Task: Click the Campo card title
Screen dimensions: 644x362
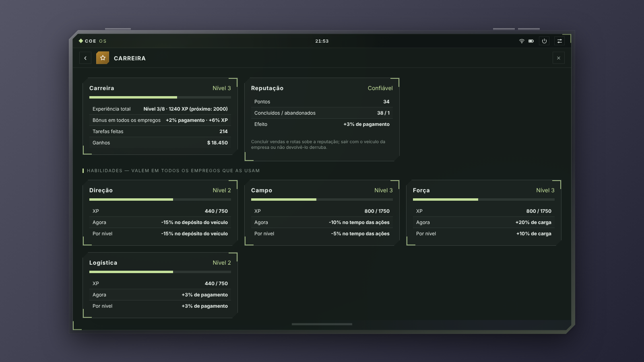Action: pyautogui.click(x=262, y=190)
